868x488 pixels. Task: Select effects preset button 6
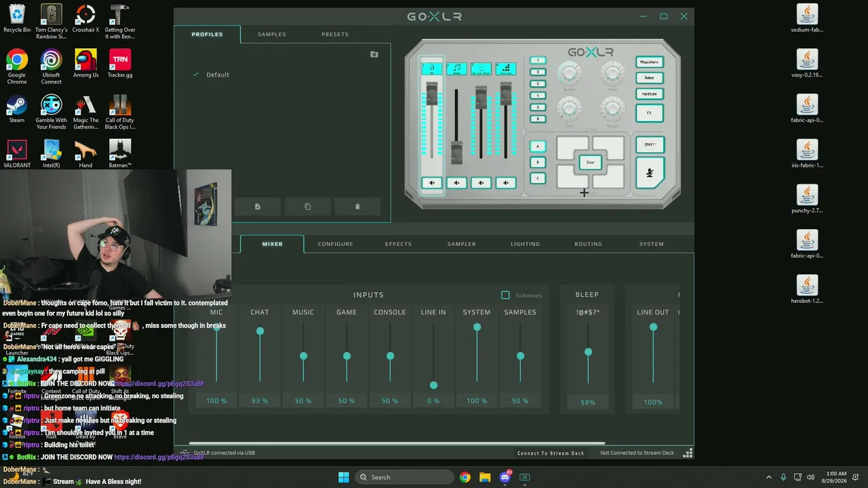[538, 119]
